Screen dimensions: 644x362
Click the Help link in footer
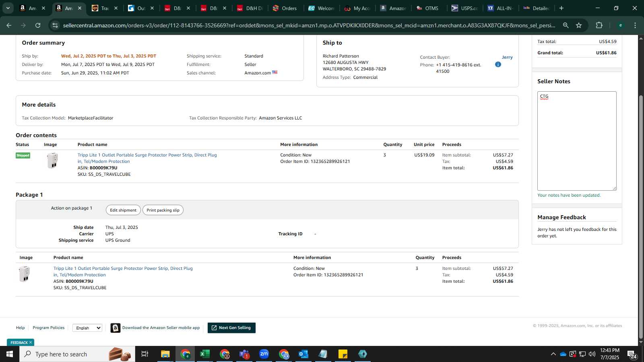pos(20,328)
